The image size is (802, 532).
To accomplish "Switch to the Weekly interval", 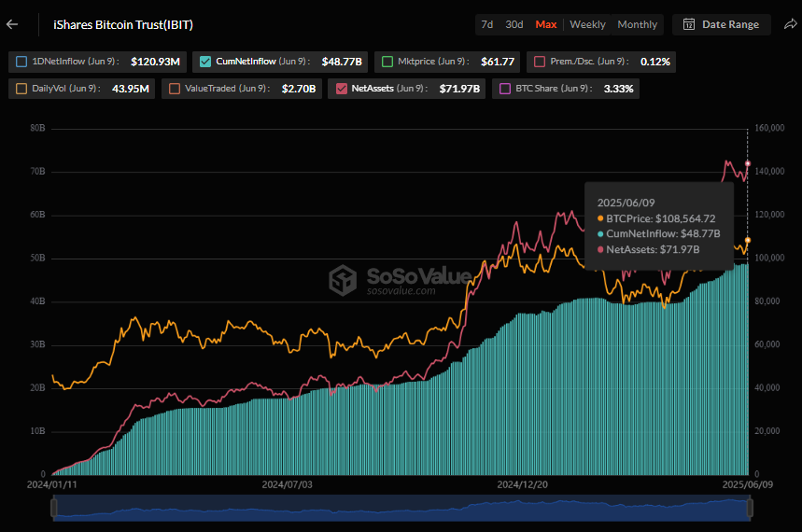I will (587, 24).
